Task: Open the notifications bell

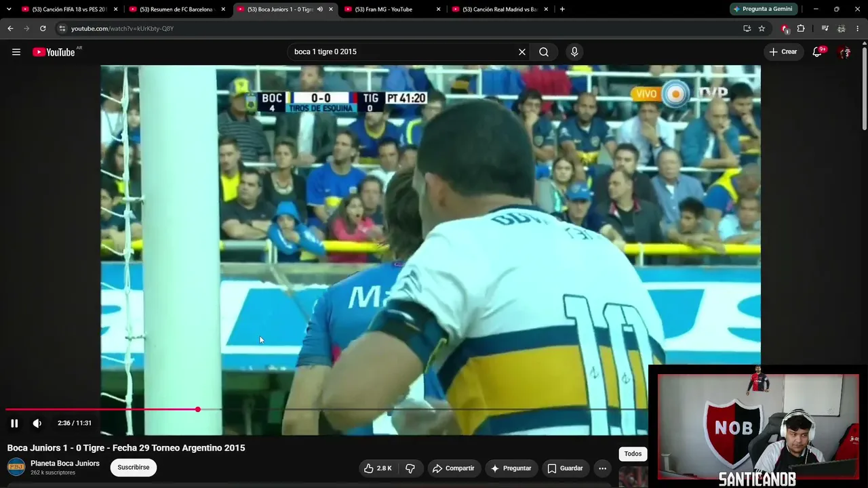Action: pyautogui.click(x=818, y=52)
